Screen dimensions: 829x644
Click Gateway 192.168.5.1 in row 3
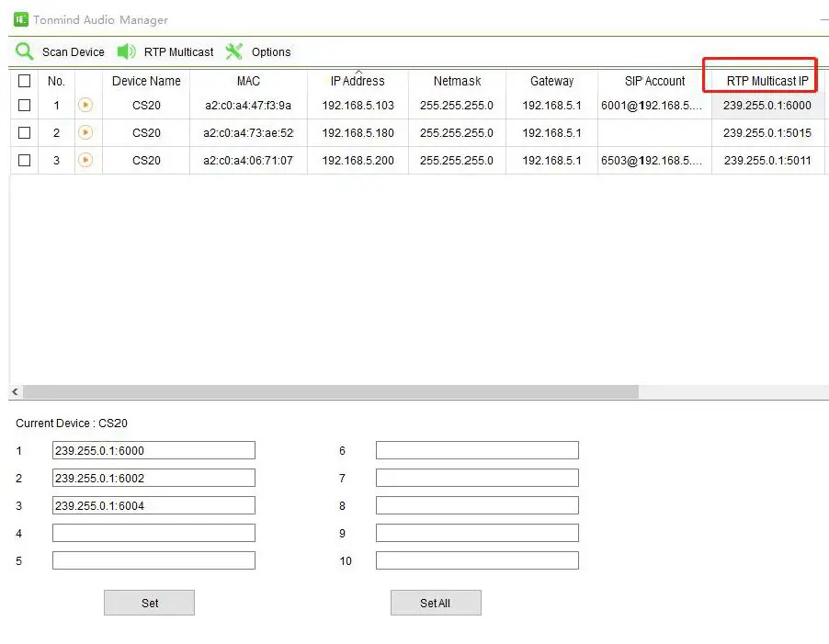pyautogui.click(x=552, y=160)
